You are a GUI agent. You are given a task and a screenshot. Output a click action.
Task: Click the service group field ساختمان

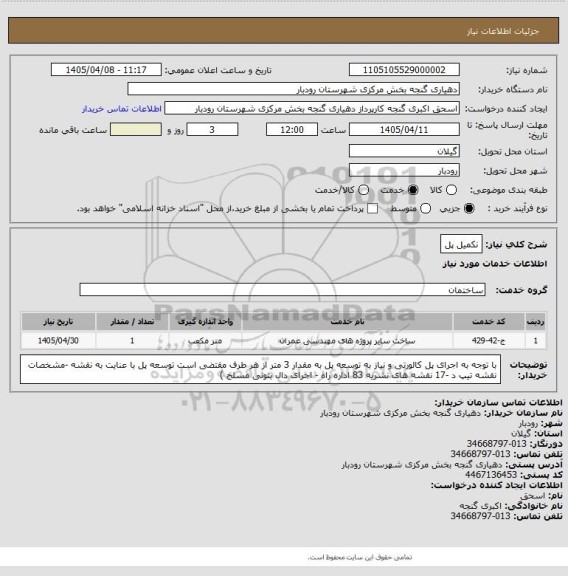(282, 290)
